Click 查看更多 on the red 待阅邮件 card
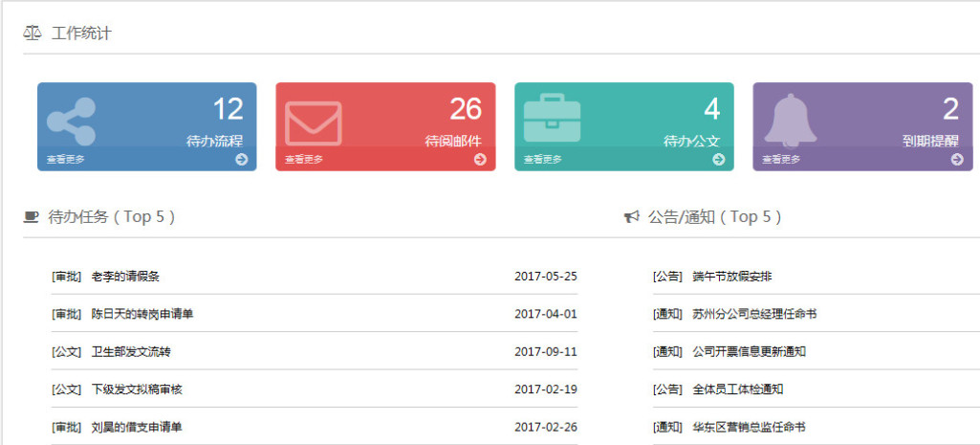The height and width of the screenshot is (445, 980). click(304, 160)
